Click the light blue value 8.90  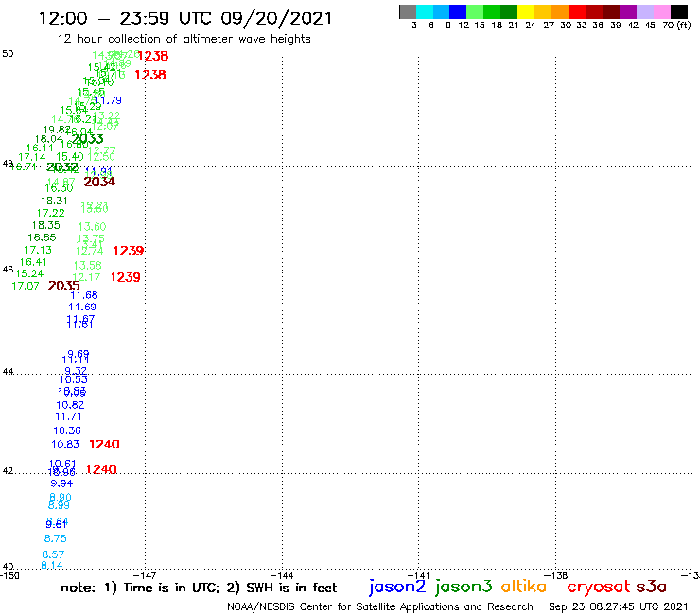61,497
